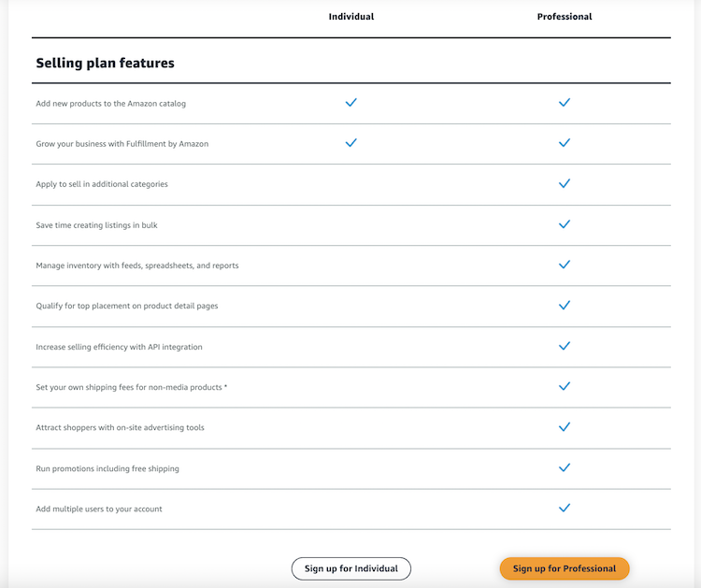Click Individual checkmark for Add new products
701x588 pixels.
click(350, 103)
